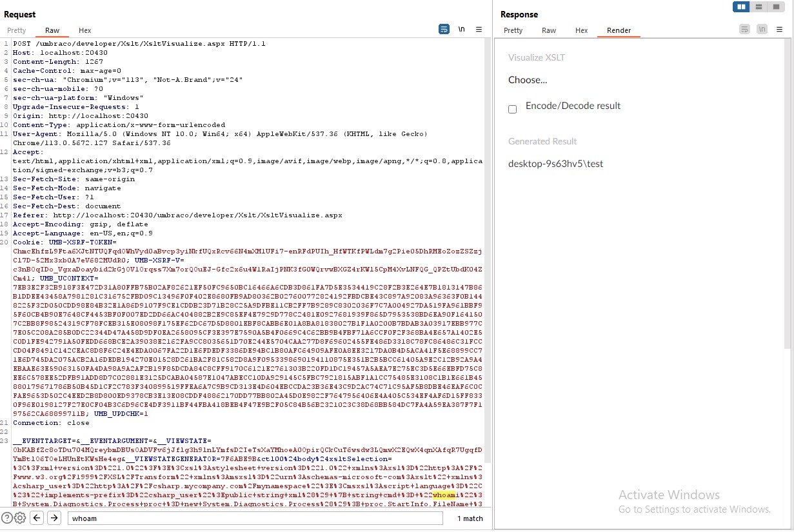Open search settings gear icon
Screen dimensions: 794x532
(x=20, y=518)
